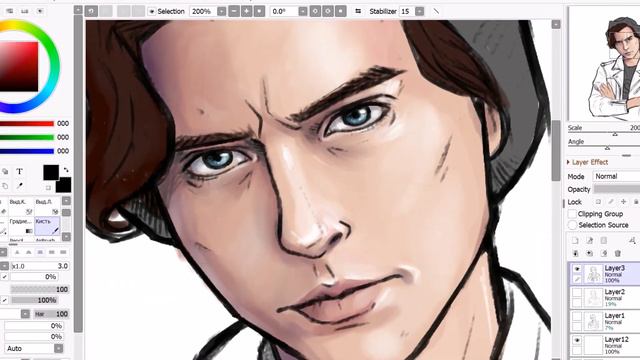
Task: Select the eyedropper color picker tool
Action: pos(19,186)
